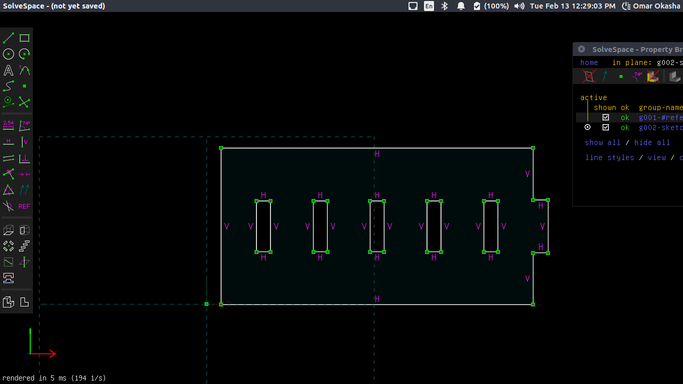Screen dimensions: 683x384
Task: Click the 'show all' link
Action: coord(602,142)
